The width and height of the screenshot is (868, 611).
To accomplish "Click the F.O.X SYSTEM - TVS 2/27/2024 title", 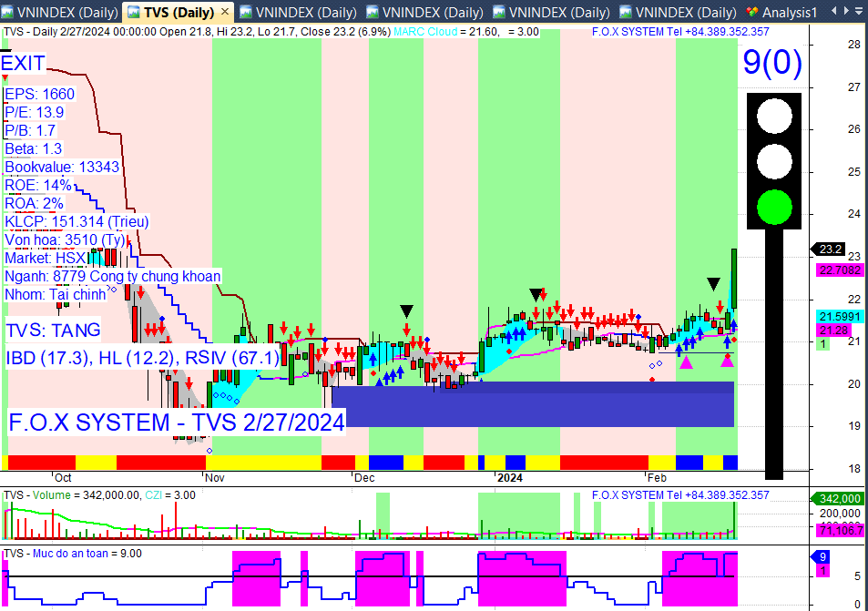I will coord(177,423).
